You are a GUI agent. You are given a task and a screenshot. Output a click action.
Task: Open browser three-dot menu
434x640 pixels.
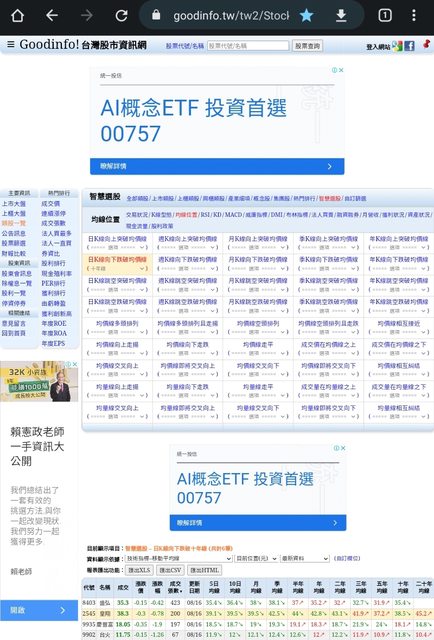click(x=414, y=16)
